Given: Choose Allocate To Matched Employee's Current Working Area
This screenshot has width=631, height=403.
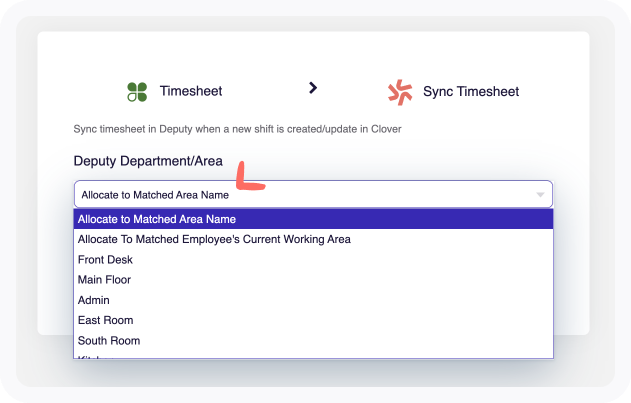Looking at the screenshot, I should tap(313, 239).
